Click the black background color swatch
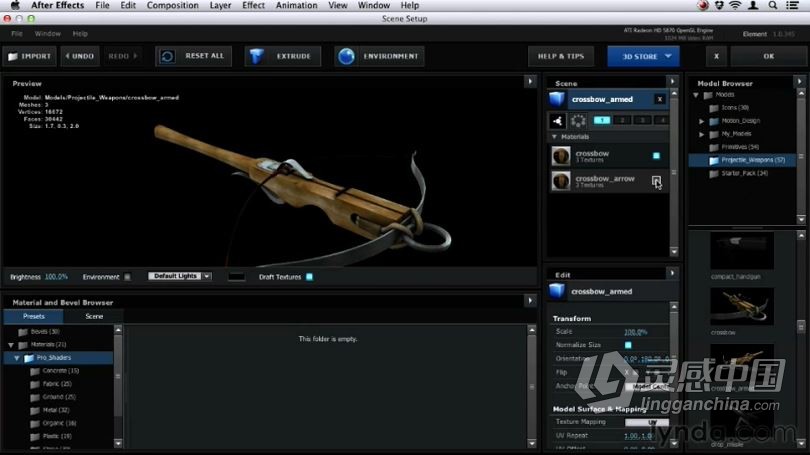The height and width of the screenshot is (455, 810). pos(236,276)
